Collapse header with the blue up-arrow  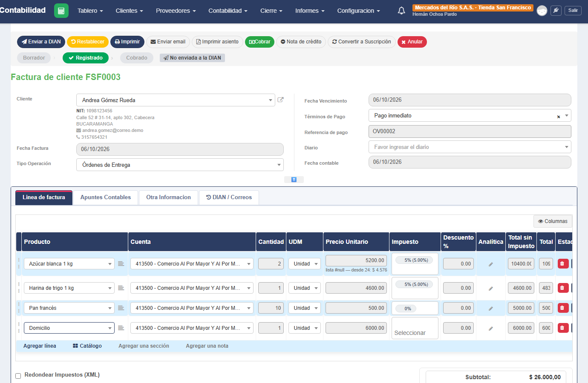click(294, 180)
